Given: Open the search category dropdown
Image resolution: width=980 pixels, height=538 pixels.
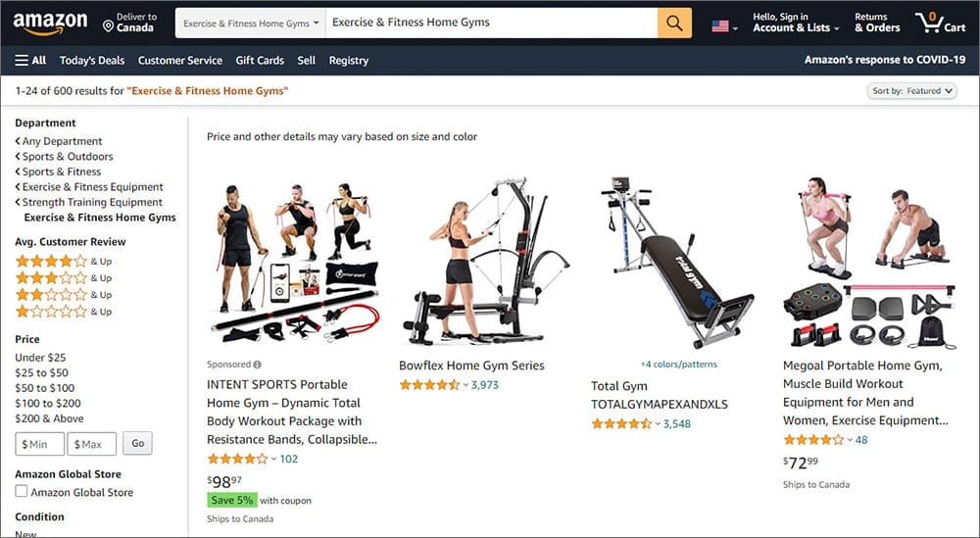Looking at the screenshot, I should pos(251,24).
